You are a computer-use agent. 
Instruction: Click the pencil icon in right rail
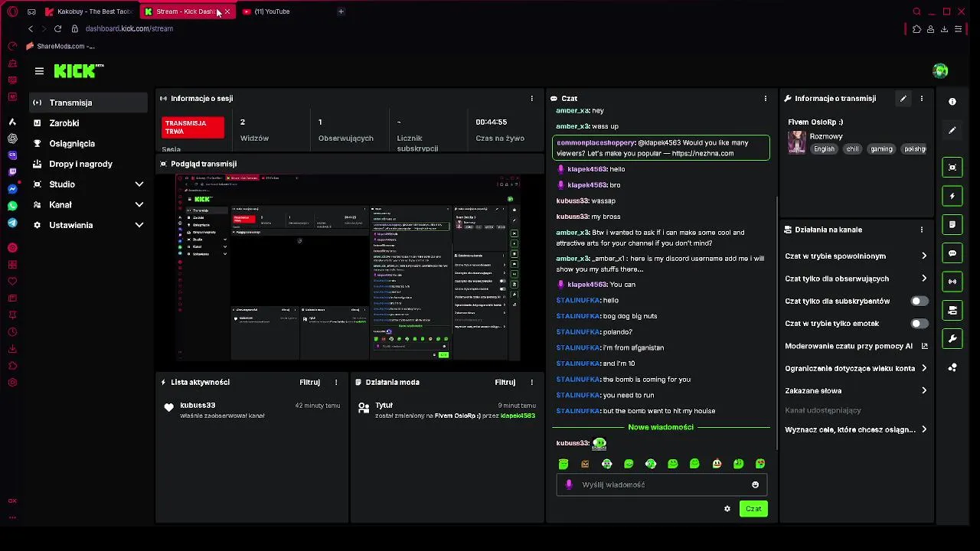952,130
